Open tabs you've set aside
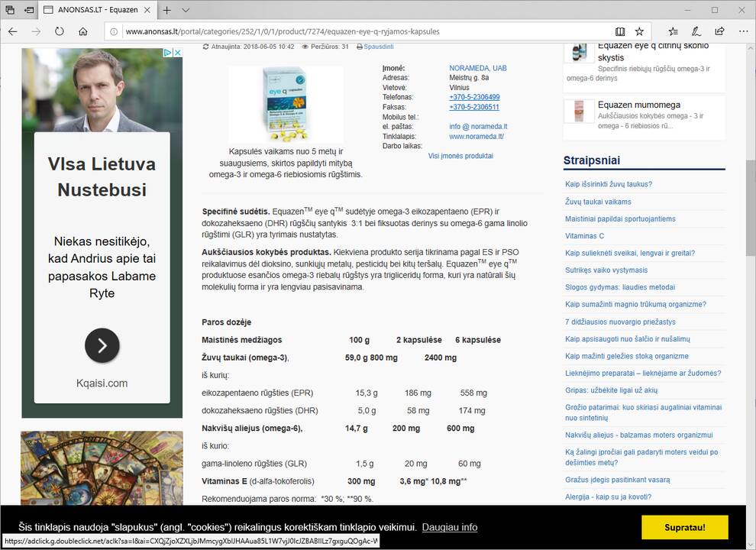 (x=10, y=10)
